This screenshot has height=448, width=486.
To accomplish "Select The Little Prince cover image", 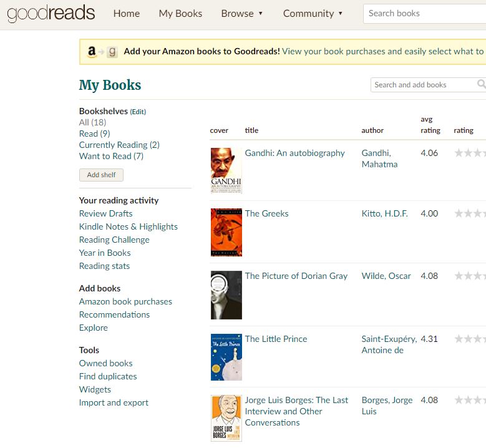I will (226, 357).
